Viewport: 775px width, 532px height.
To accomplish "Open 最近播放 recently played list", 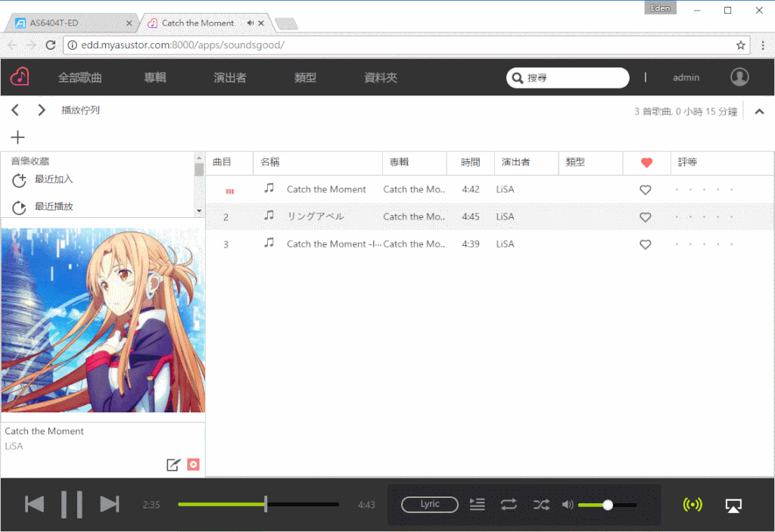I will pyautogui.click(x=54, y=206).
